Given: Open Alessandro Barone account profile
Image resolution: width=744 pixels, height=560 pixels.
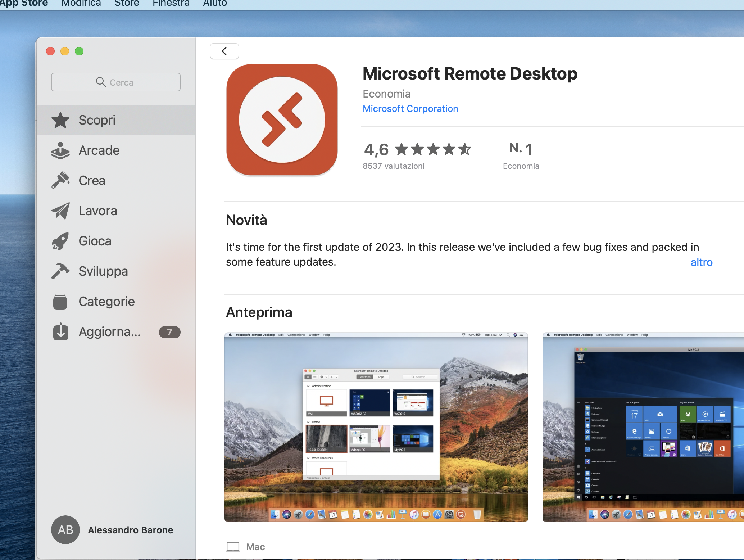Looking at the screenshot, I should click(x=112, y=530).
